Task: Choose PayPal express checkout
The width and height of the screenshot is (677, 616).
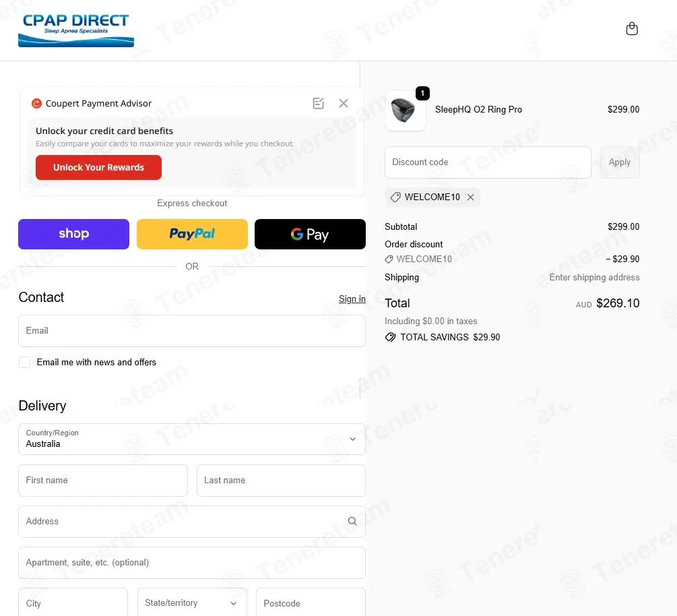Action: pyautogui.click(x=192, y=234)
